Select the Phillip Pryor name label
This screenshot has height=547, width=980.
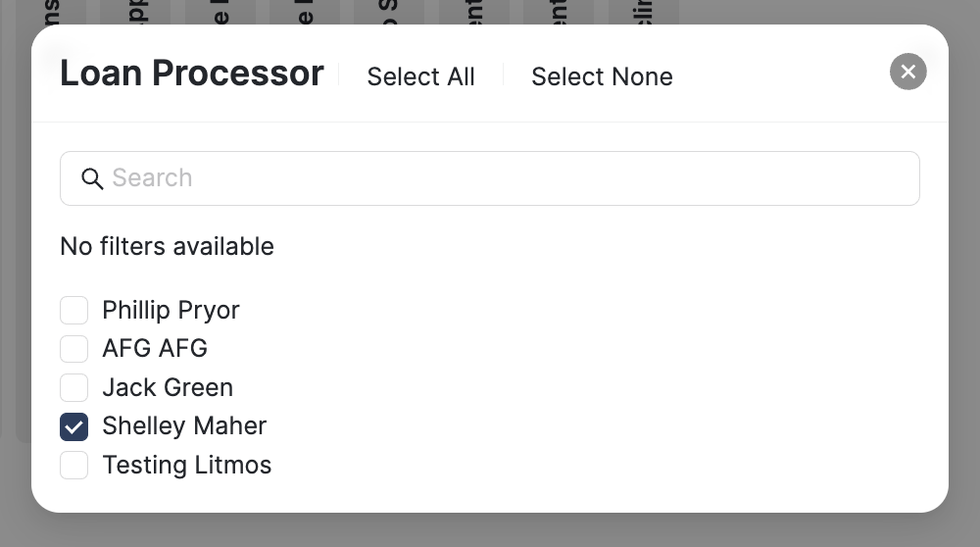tap(171, 311)
